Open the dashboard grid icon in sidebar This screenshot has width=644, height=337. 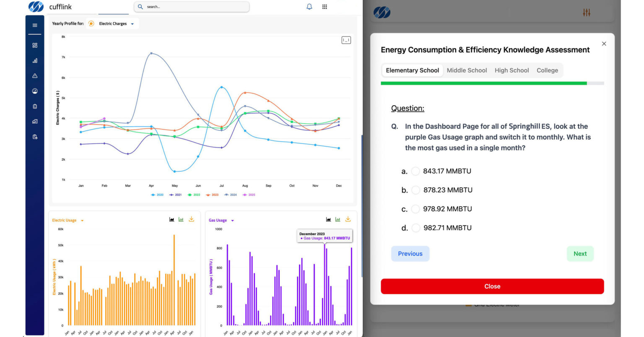click(35, 45)
